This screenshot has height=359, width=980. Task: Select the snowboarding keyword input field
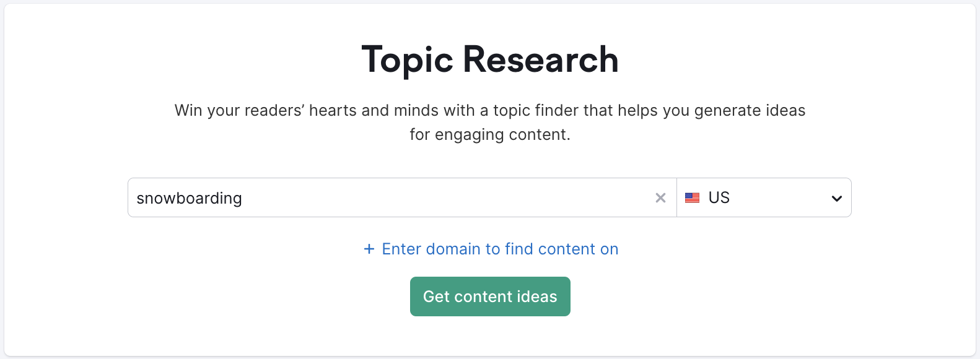372,197
